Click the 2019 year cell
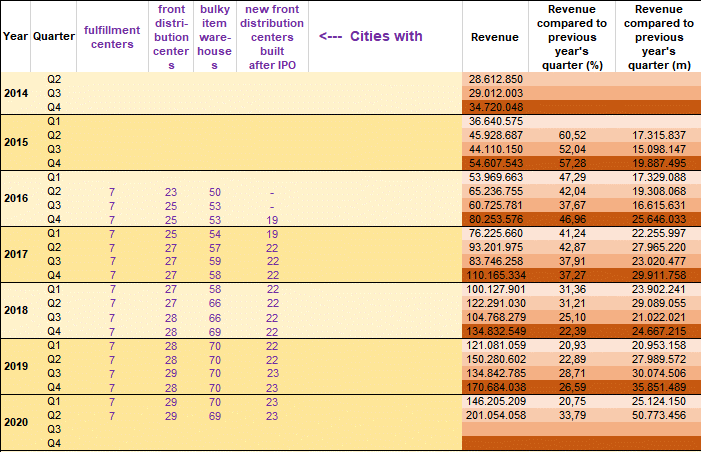Image resolution: width=701 pixels, height=452 pixels. point(16,366)
